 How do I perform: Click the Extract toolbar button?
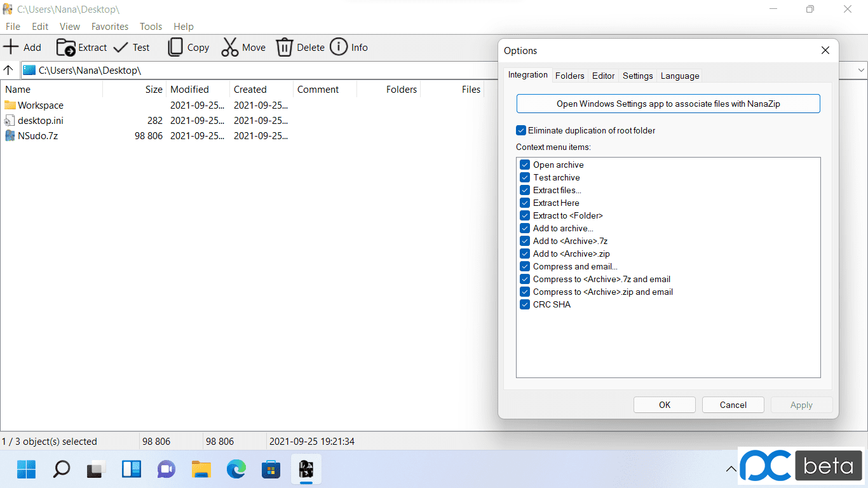click(x=81, y=47)
